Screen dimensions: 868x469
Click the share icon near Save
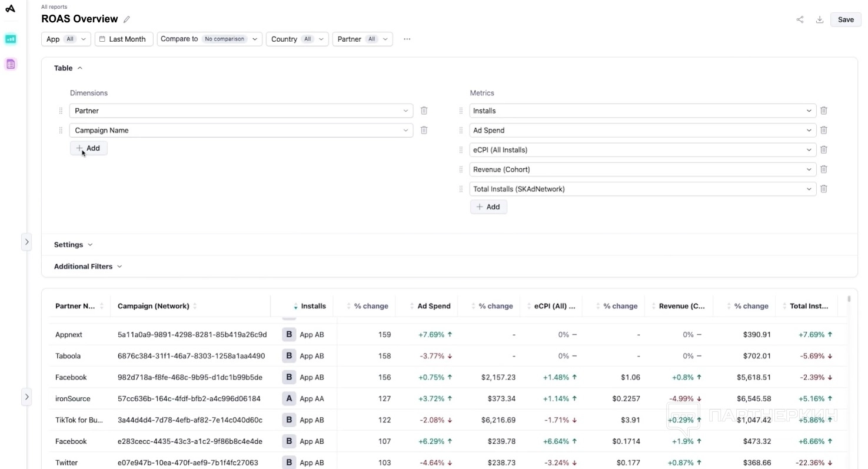click(800, 19)
